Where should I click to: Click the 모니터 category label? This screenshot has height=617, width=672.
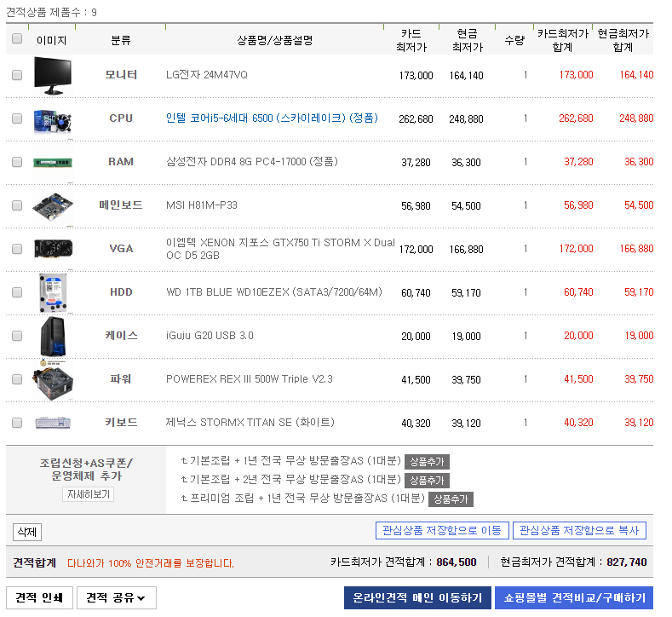(x=121, y=75)
